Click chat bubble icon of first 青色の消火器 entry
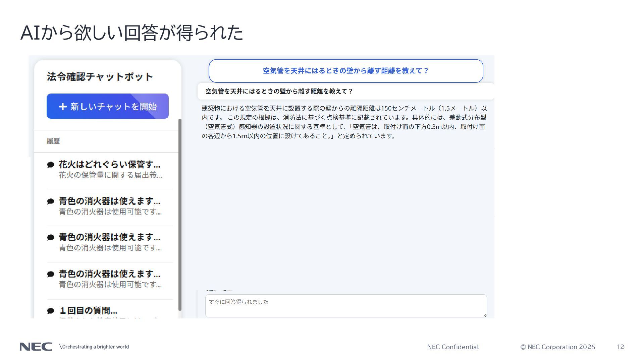 (x=51, y=201)
